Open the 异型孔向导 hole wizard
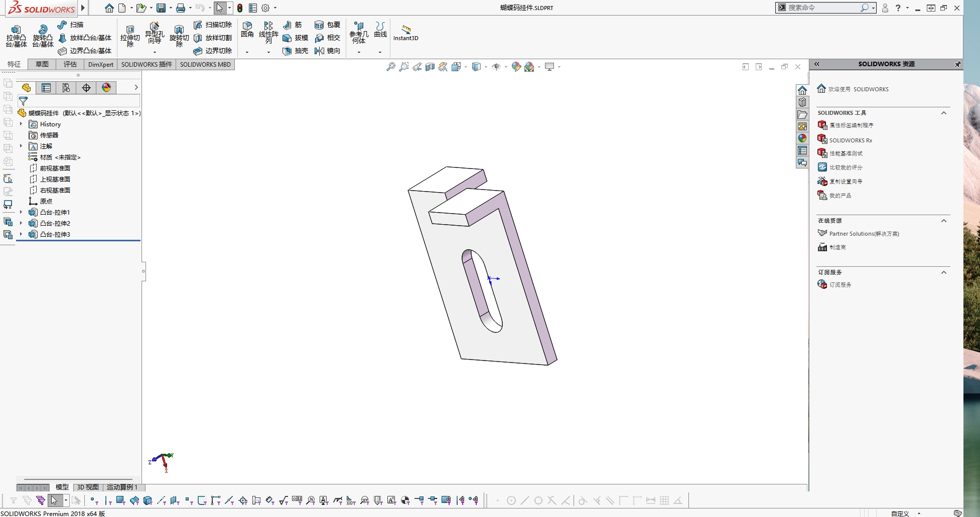This screenshot has width=980, height=517. (x=155, y=34)
